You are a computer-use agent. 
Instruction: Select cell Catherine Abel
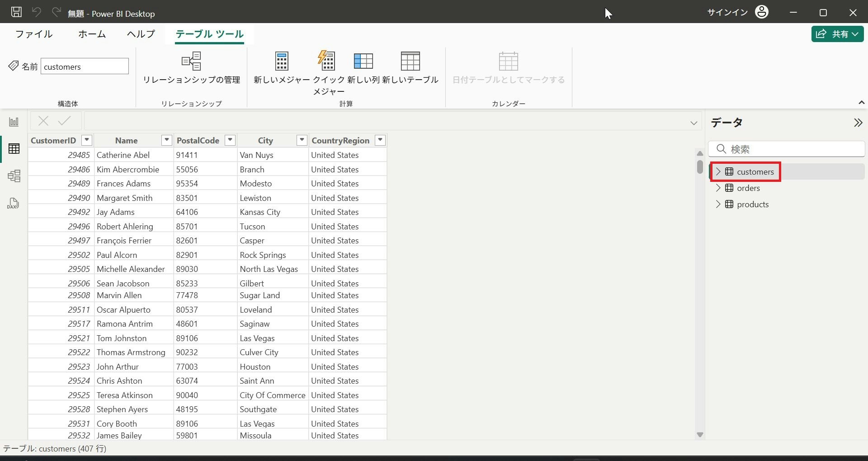point(134,155)
